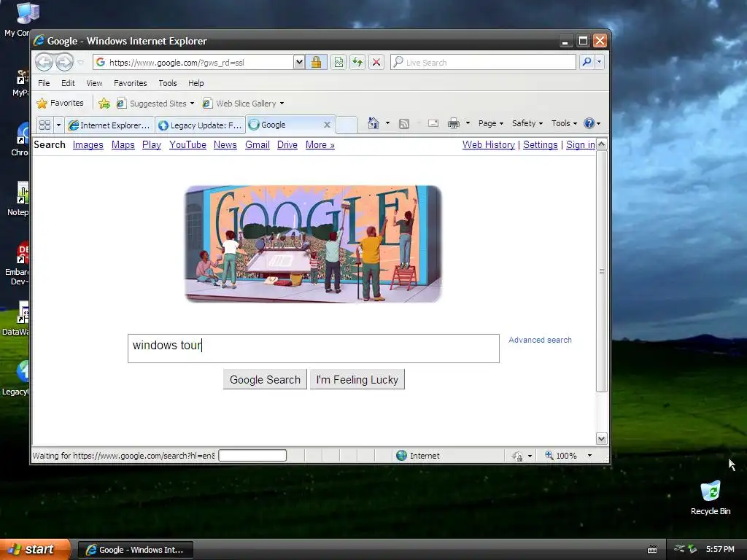Click the Refresh page icon

357,62
